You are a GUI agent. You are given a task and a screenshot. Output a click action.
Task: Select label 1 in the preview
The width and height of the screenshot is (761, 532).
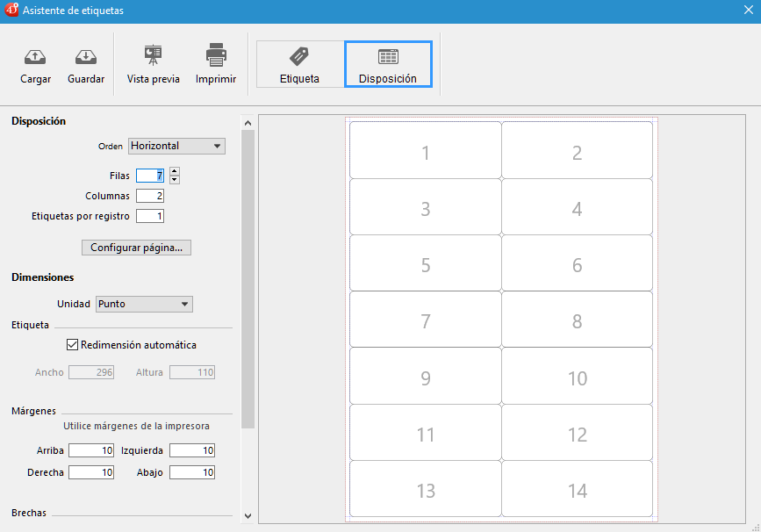coord(426,153)
